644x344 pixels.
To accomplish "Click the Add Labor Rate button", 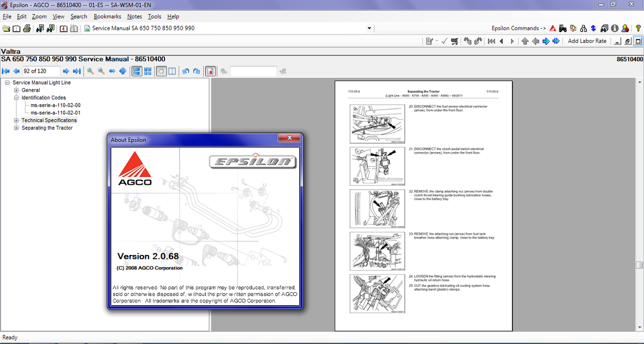I will pyautogui.click(x=587, y=41).
